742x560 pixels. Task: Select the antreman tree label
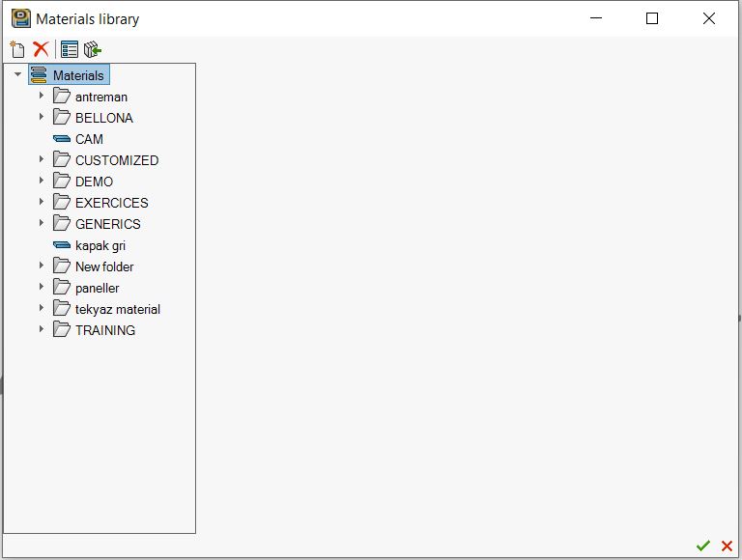pos(101,97)
